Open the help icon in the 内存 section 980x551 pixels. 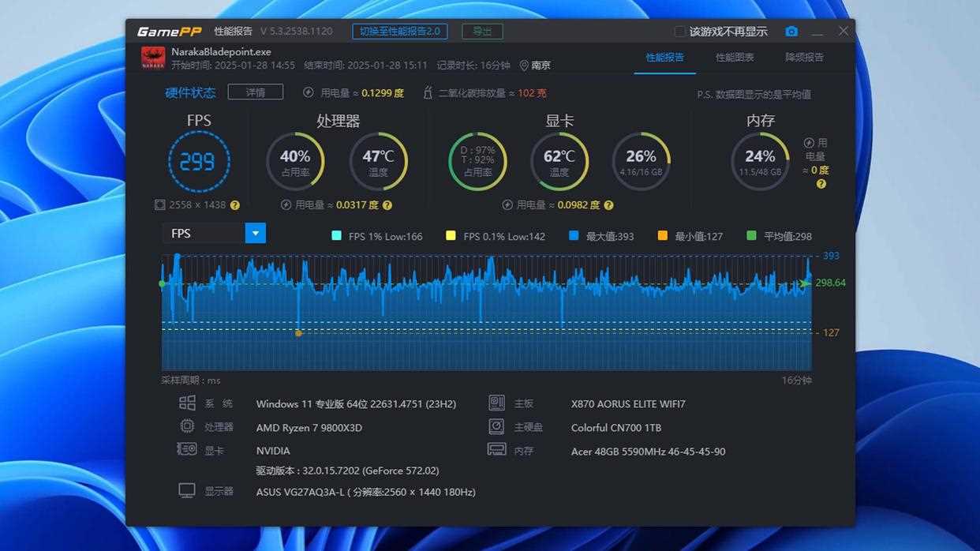click(x=821, y=184)
